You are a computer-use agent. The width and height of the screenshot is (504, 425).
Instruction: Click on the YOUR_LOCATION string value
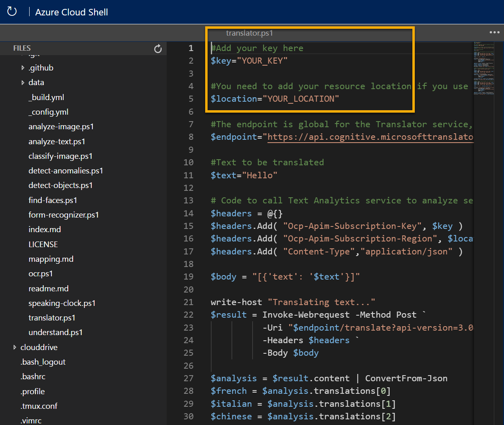[300, 99]
